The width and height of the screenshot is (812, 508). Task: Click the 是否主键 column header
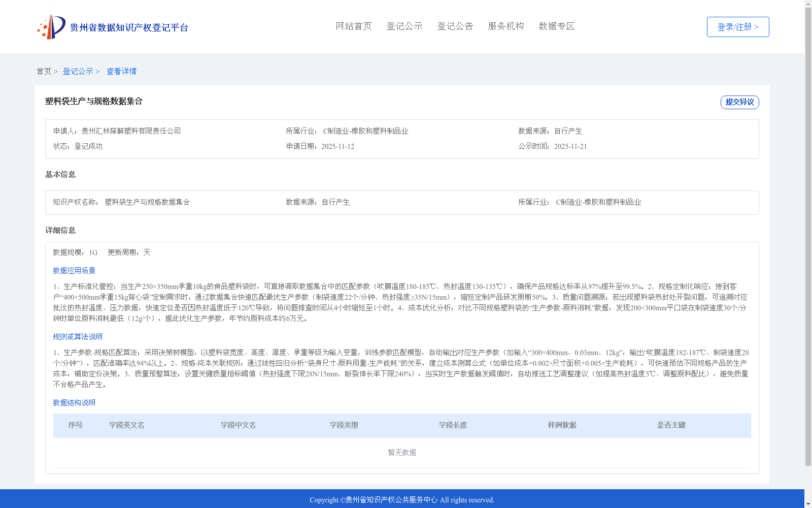coord(671,425)
